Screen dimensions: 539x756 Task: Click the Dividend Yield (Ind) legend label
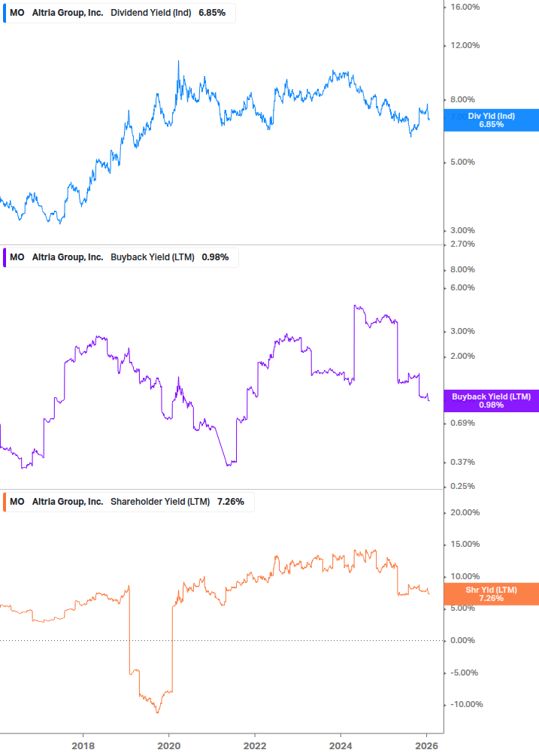[150, 14]
